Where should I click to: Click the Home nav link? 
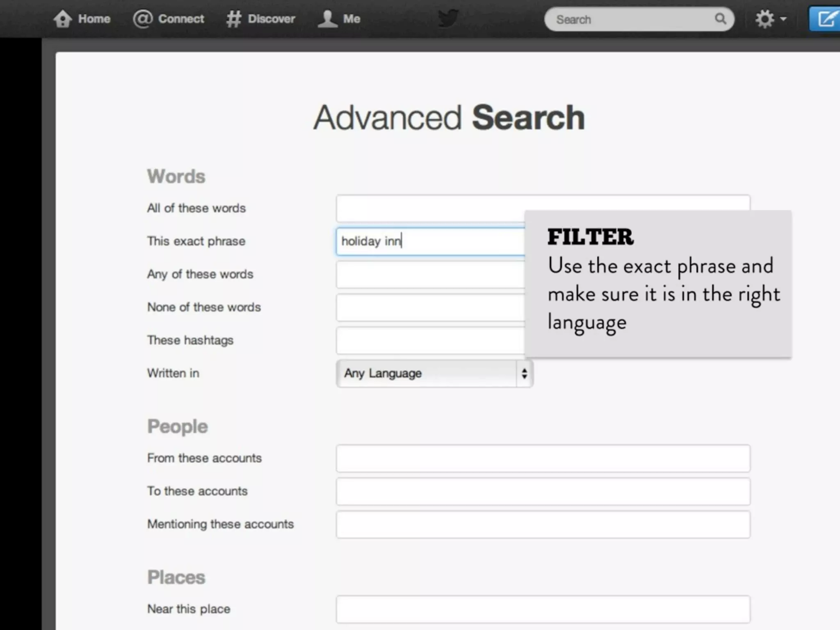coord(94,19)
